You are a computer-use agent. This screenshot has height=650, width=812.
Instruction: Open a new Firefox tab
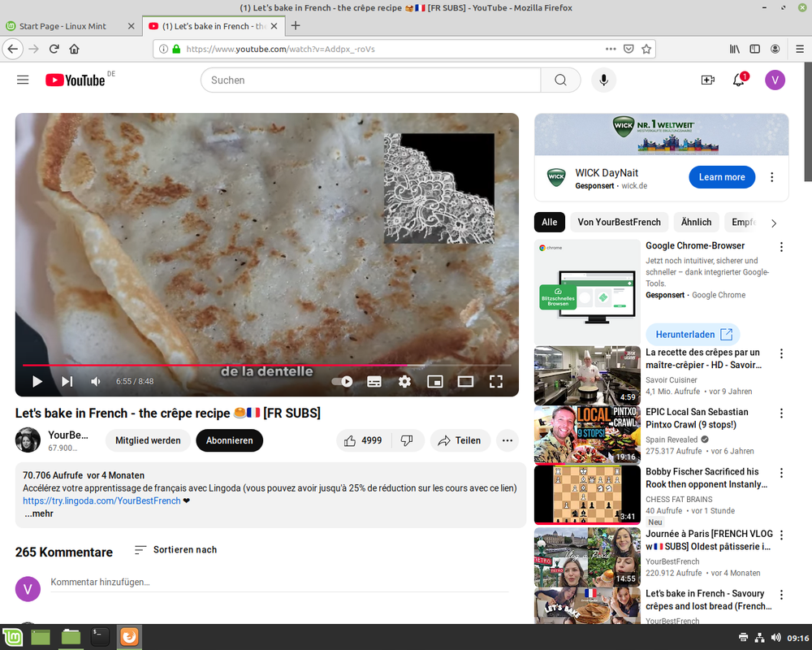tap(296, 26)
